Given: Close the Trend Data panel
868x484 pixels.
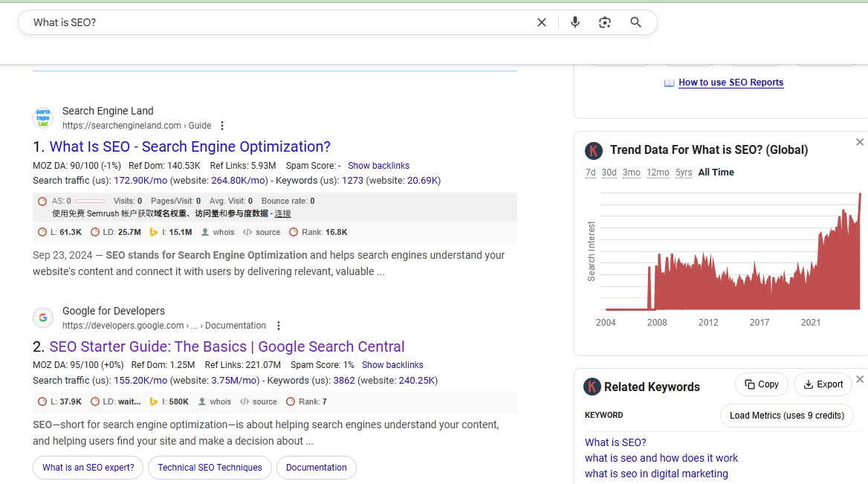Looking at the screenshot, I should tap(860, 142).
